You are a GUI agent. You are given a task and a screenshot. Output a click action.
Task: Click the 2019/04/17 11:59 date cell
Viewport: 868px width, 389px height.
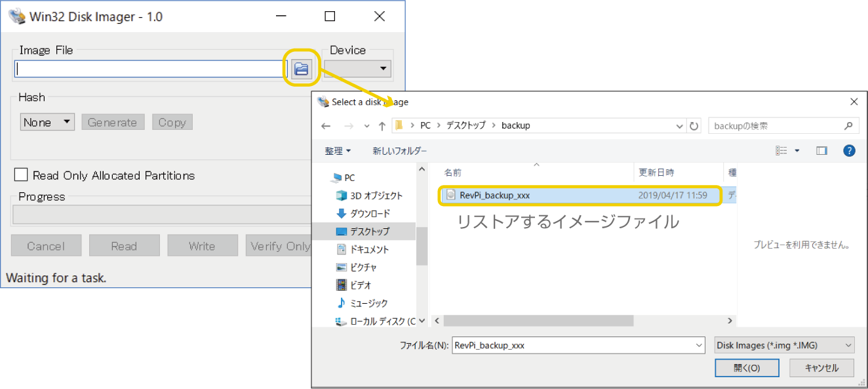pos(672,195)
